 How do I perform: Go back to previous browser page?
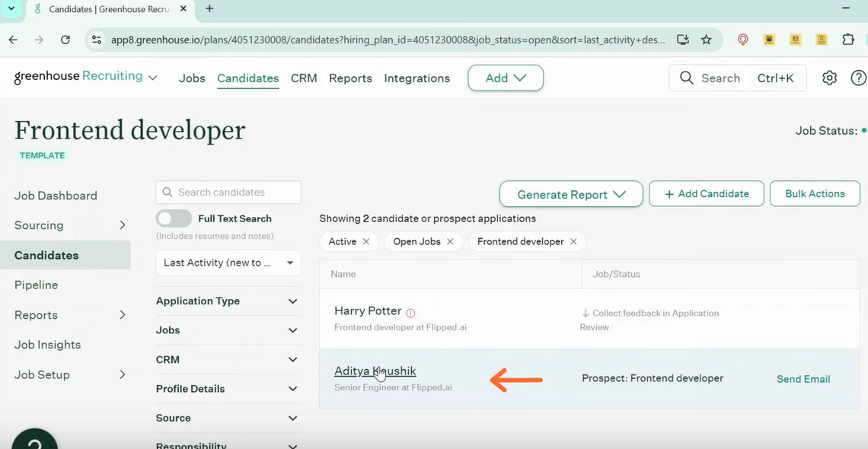(13, 40)
